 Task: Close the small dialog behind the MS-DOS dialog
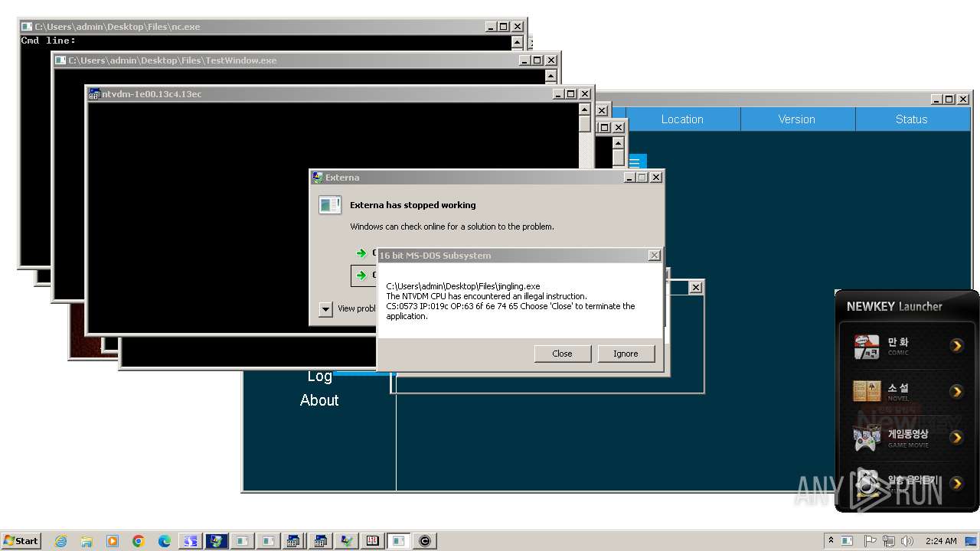[x=695, y=287]
